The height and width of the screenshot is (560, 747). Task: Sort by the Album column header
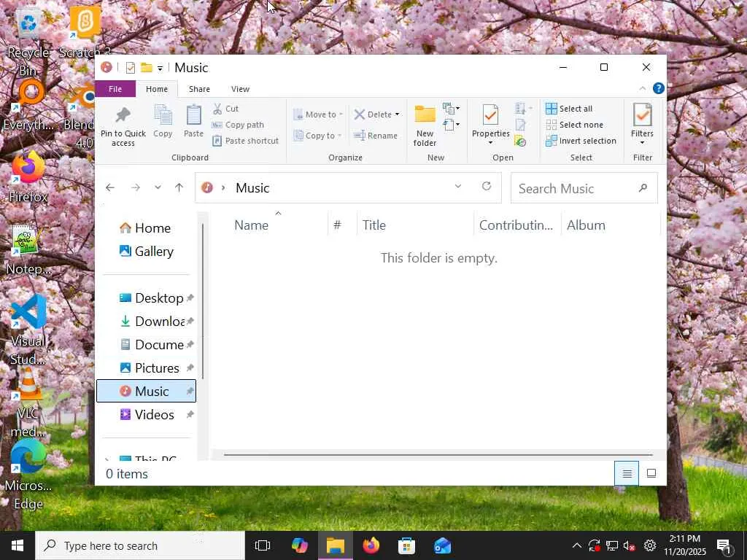click(586, 225)
